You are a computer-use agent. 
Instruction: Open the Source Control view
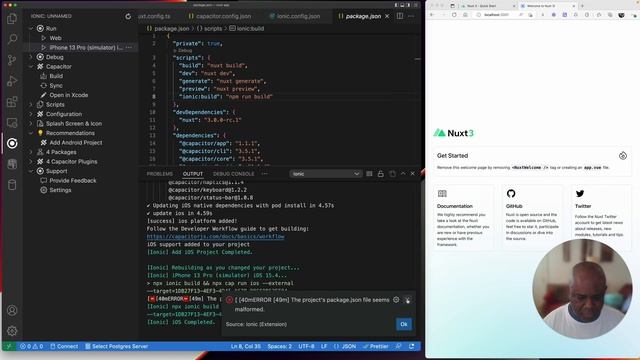[x=12, y=60]
